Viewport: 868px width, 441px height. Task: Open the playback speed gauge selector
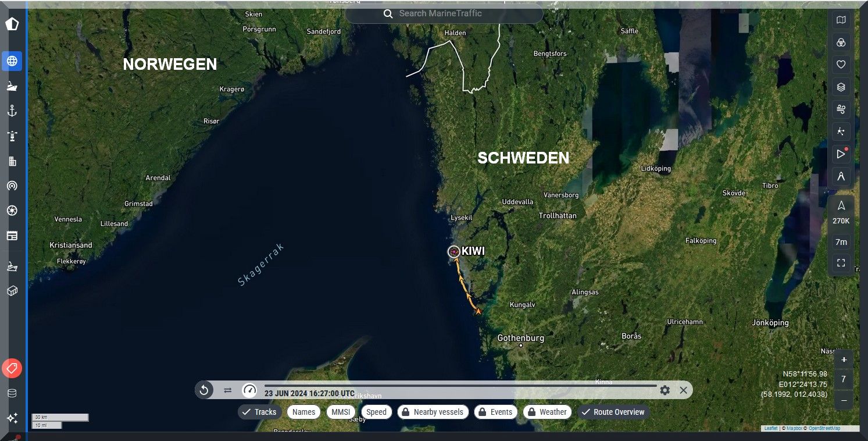coord(249,390)
